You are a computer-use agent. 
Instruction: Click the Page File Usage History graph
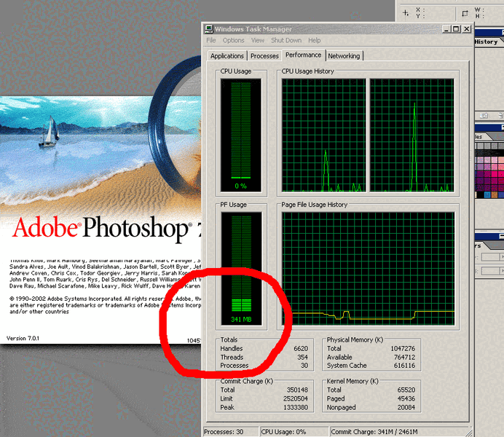368,269
